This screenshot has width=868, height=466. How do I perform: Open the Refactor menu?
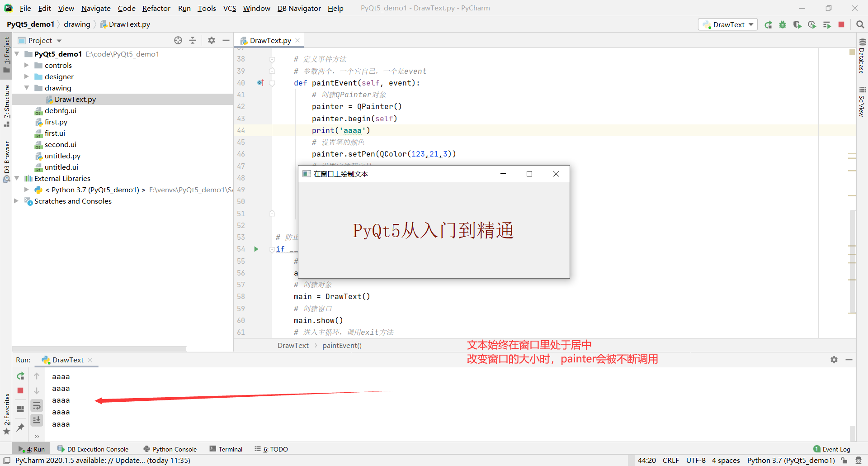tap(156, 8)
